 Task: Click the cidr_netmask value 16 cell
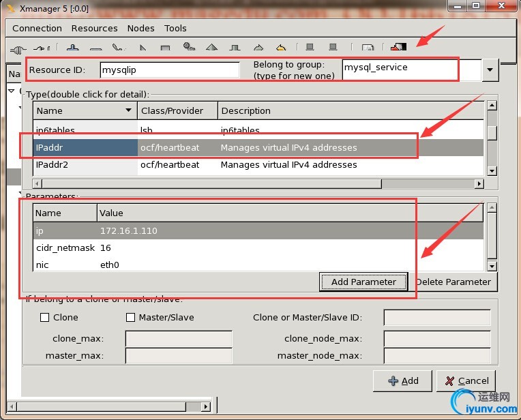(x=105, y=248)
